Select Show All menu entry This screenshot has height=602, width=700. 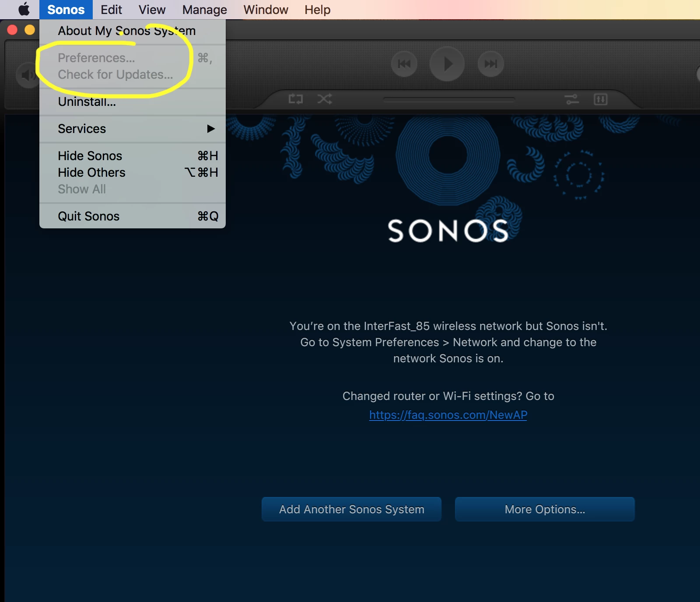(133, 189)
